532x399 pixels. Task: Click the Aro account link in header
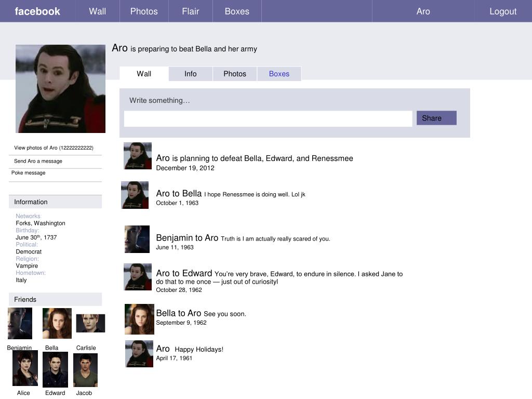pos(423,11)
